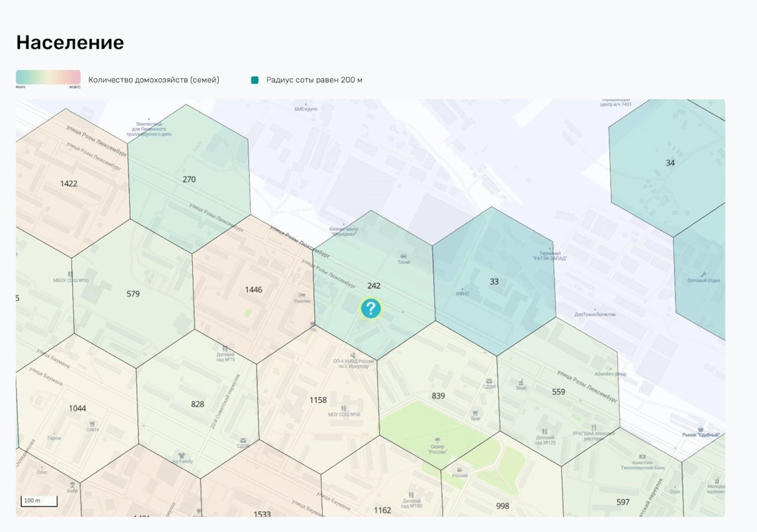The height and width of the screenshot is (532, 757).
Task: Click the teal cell radius legend square
Action: (x=255, y=80)
